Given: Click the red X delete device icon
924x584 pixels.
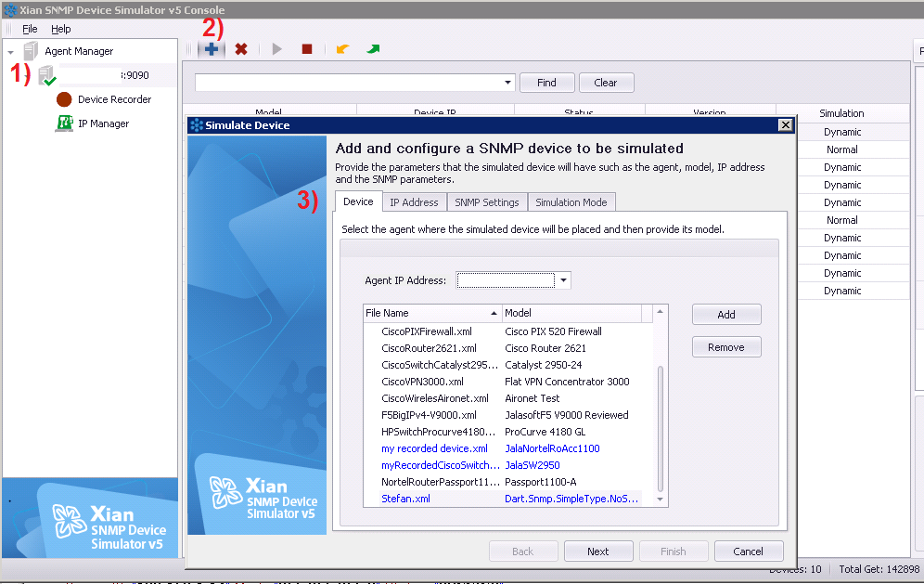Looking at the screenshot, I should [x=241, y=49].
